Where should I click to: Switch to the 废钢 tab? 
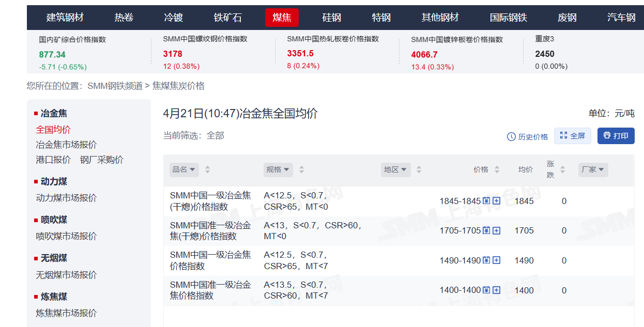[x=567, y=18]
